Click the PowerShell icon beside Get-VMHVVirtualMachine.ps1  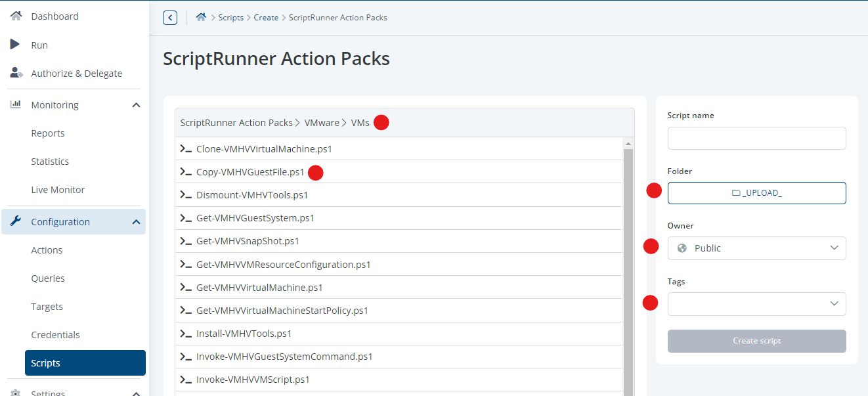[186, 288]
